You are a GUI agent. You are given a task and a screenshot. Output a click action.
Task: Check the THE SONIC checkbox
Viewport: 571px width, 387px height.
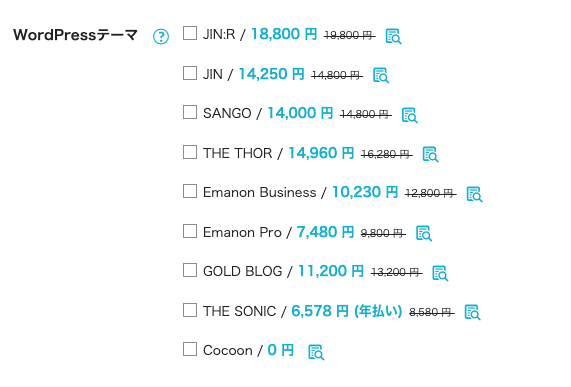pyautogui.click(x=190, y=310)
